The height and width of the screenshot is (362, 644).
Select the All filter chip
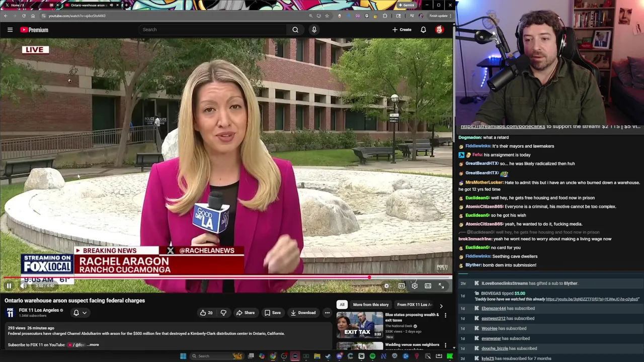coord(342,305)
